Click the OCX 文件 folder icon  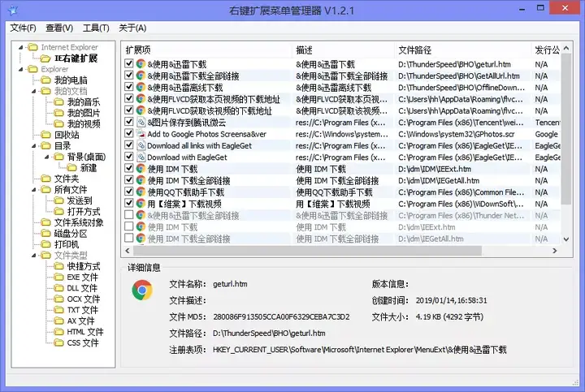[58, 299]
